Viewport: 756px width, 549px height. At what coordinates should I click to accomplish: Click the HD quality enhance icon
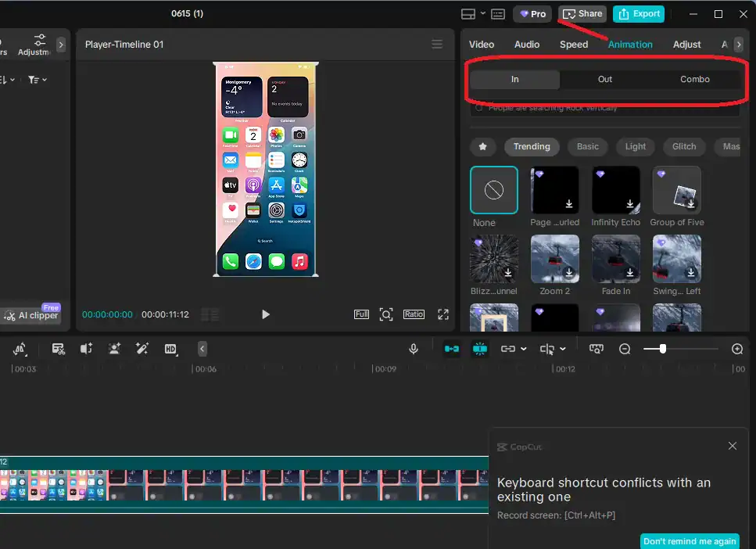click(170, 349)
